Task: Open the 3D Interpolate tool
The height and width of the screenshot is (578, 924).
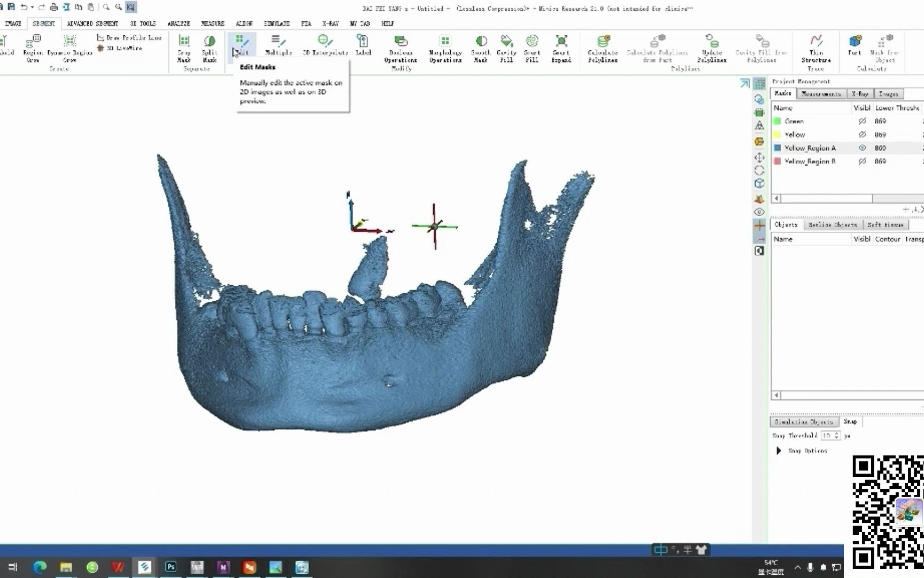Action: click(325, 45)
